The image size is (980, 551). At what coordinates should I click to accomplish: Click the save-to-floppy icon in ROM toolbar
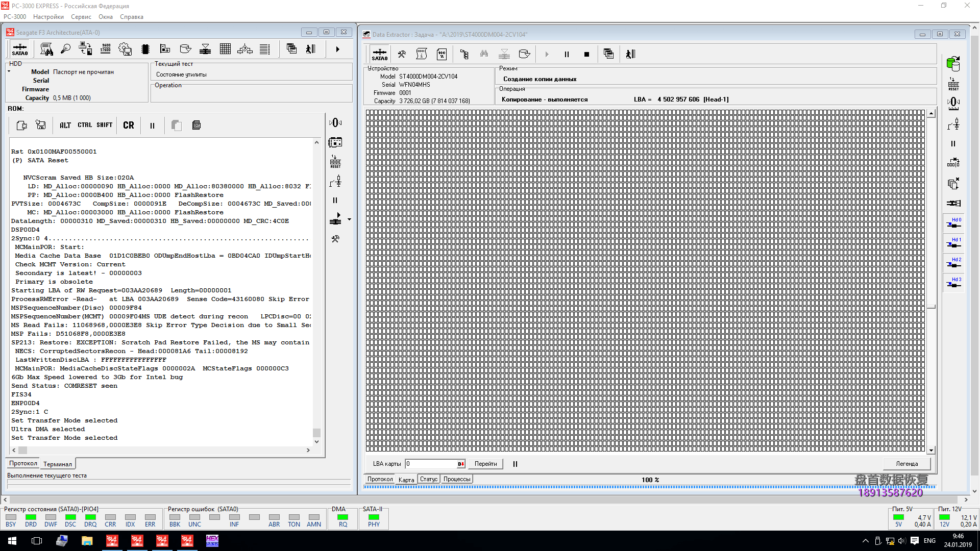[x=41, y=125]
